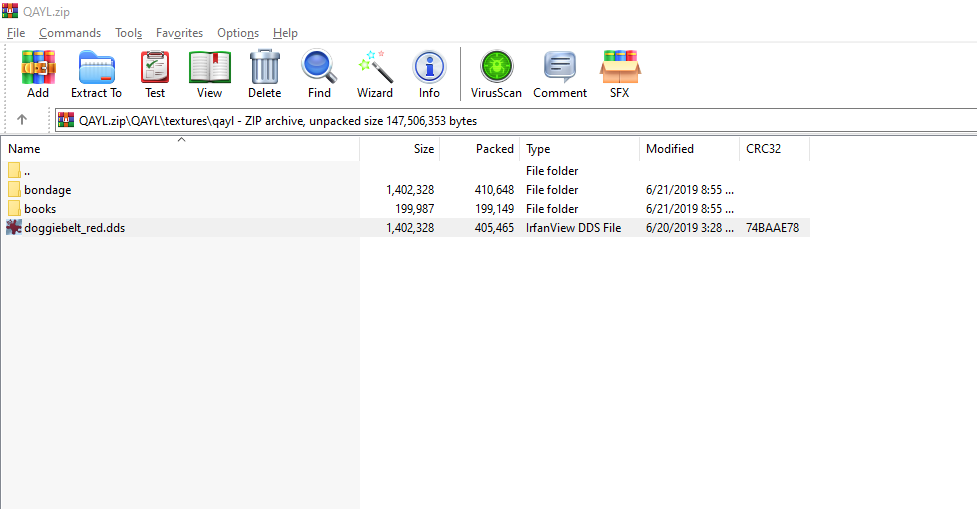The height and width of the screenshot is (509, 977).
Task: Click the parent folder '..' icon
Action: (x=14, y=170)
